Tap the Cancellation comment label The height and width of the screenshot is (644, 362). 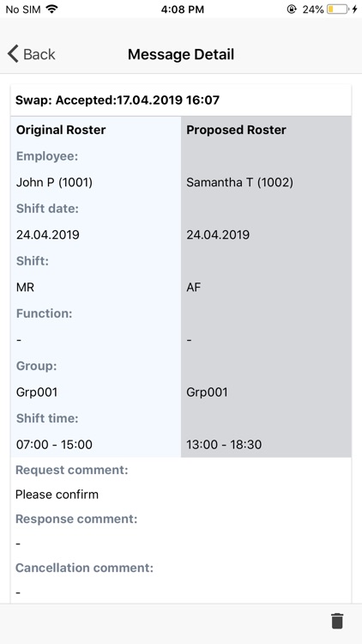click(x=84, y=568)
